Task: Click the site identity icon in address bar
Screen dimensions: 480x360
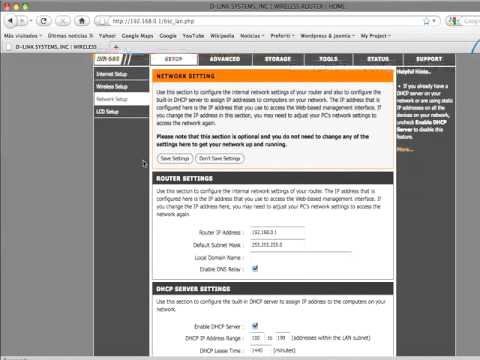Action: (x=102, y=21)
